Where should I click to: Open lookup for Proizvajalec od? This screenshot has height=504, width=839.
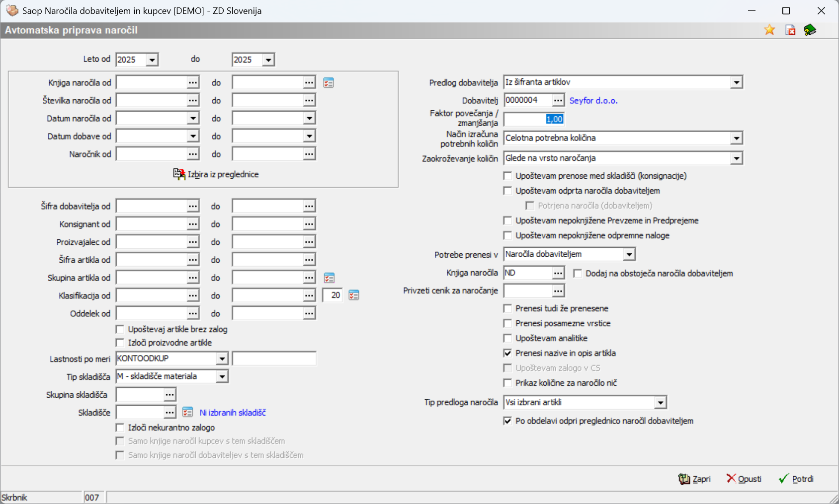pos(193,242)
